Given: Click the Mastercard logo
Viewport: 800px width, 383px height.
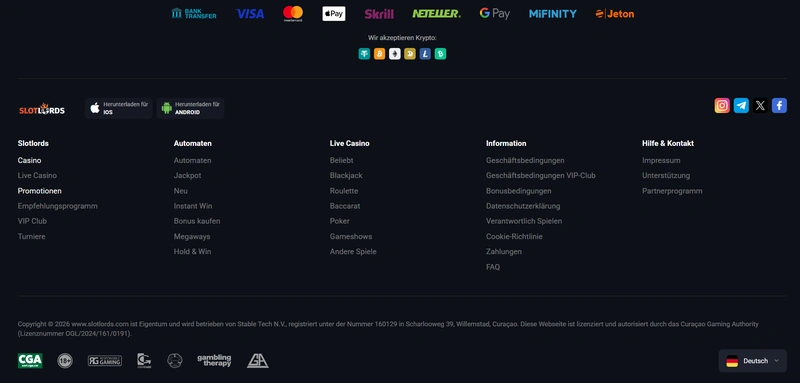Looking at the screenshot, I should click(293, 14).
